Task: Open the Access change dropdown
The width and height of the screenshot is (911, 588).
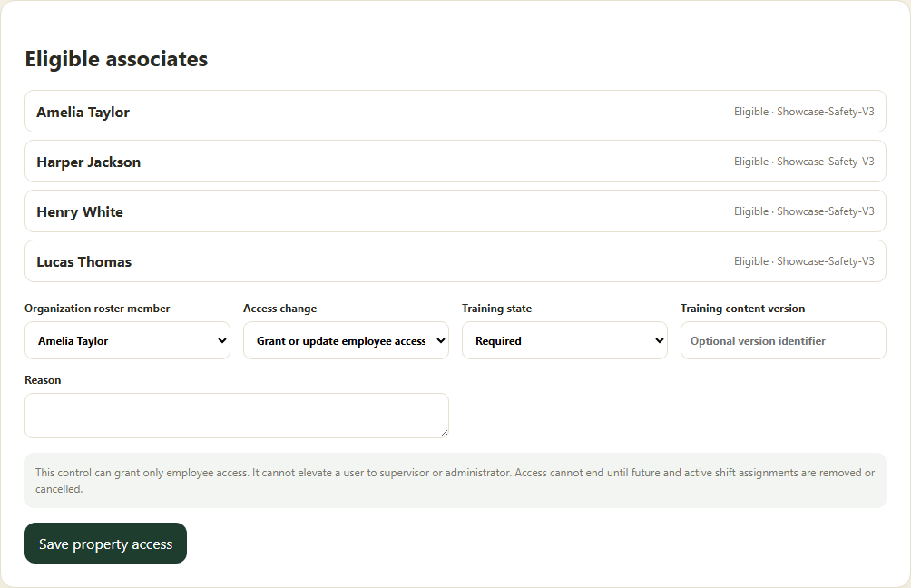Action: tap(346, 340)
